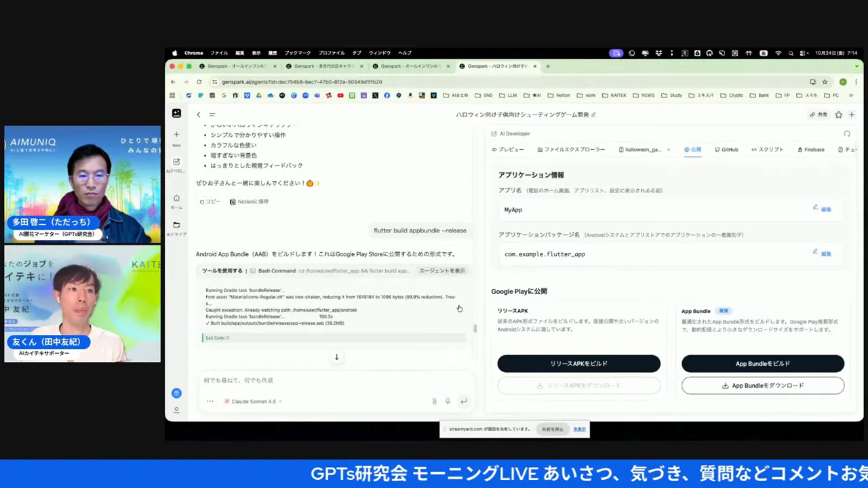The width and height of the screenshot is (868, 488).
Task: Select the second Genspark browser tab
Action: (324, 66)
